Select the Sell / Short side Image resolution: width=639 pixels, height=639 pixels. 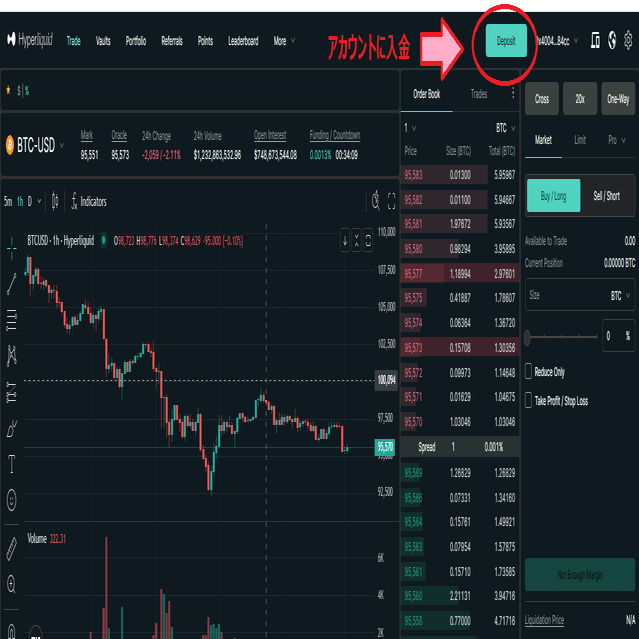(x=606, y=196)
